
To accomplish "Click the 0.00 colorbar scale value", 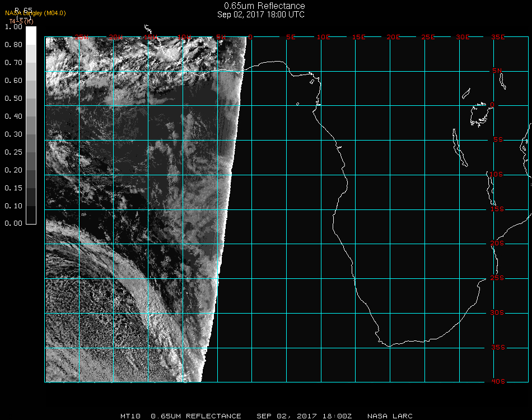I will (13, 223).
